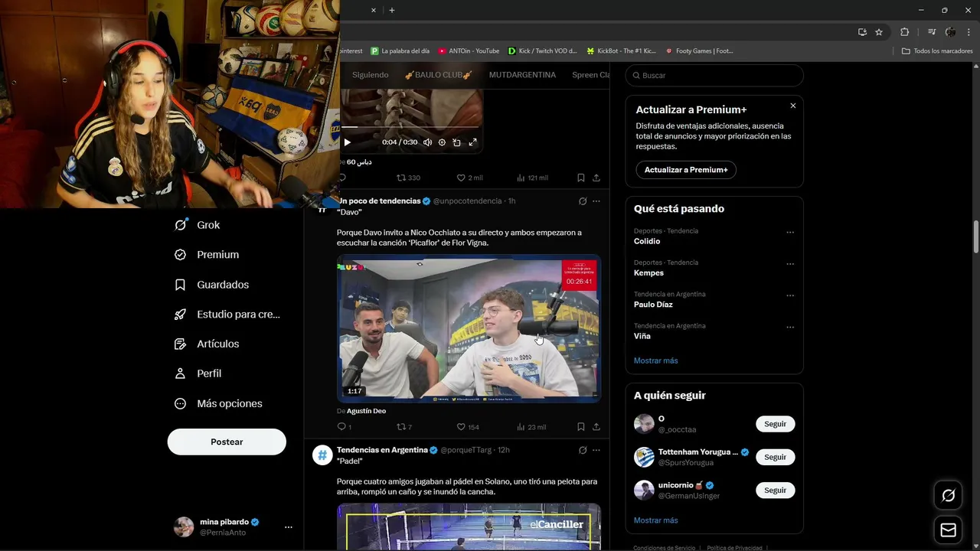Open account menu dots for mina pibardo
The height and width of the screenshot is (551, 980).
point(289,527)
